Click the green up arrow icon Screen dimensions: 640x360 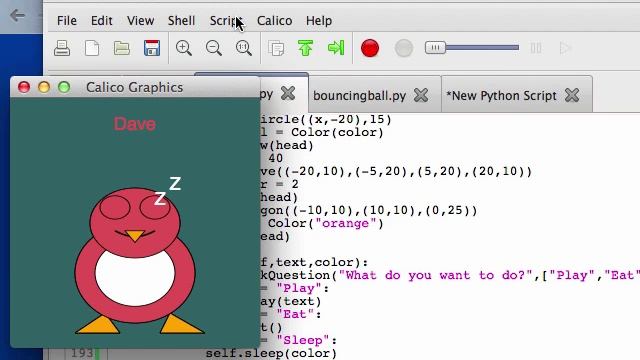[x=305, y=48]
